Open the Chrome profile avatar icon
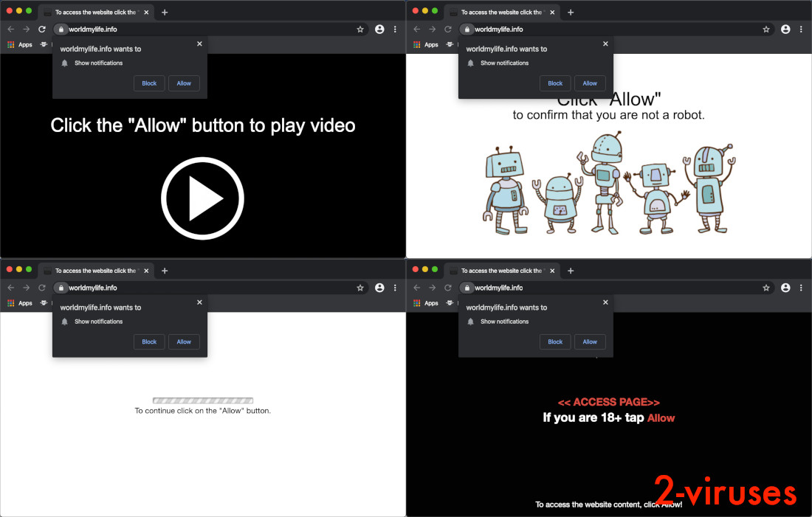812x517 pixels. [379, 29]
